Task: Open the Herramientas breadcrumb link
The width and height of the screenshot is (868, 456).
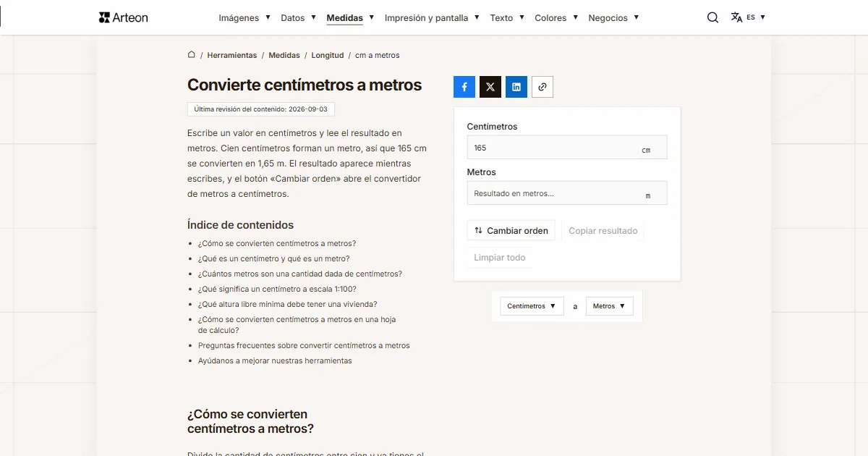Action: click(231, 55)
